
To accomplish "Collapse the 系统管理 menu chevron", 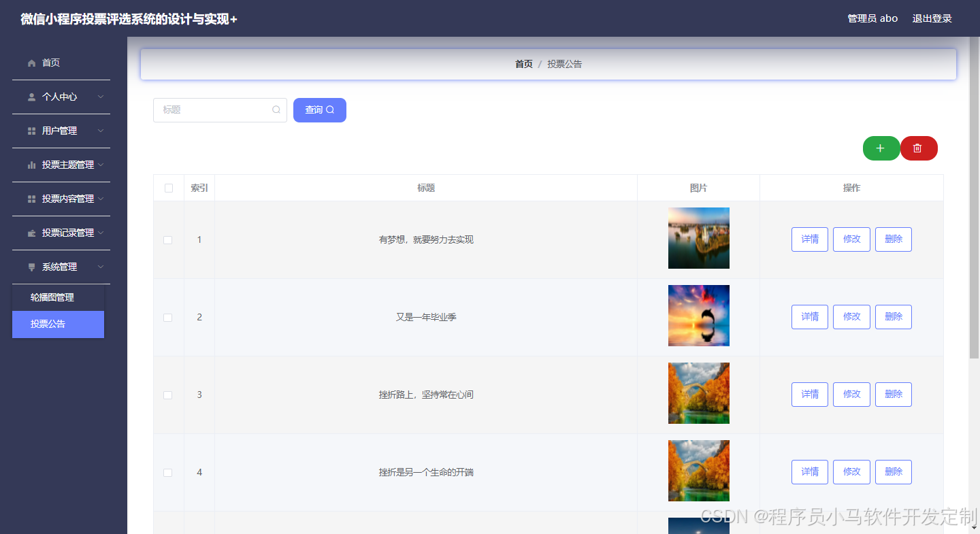I will click(101, 267).
